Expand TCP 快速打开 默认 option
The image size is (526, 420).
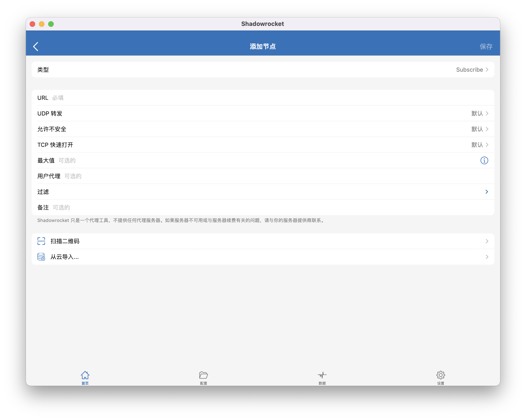[263, 145]
